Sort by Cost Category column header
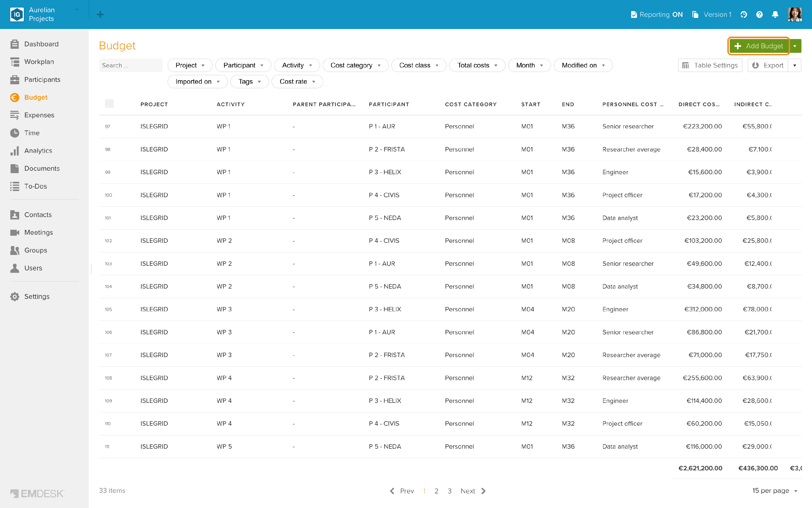This screenshot has width=812, height=508. coord(471,105)
